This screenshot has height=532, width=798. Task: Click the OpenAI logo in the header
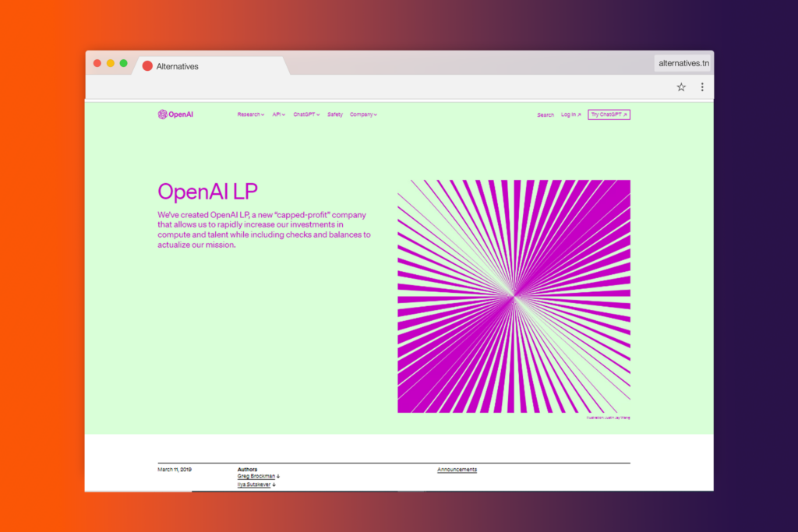(175, 115)
